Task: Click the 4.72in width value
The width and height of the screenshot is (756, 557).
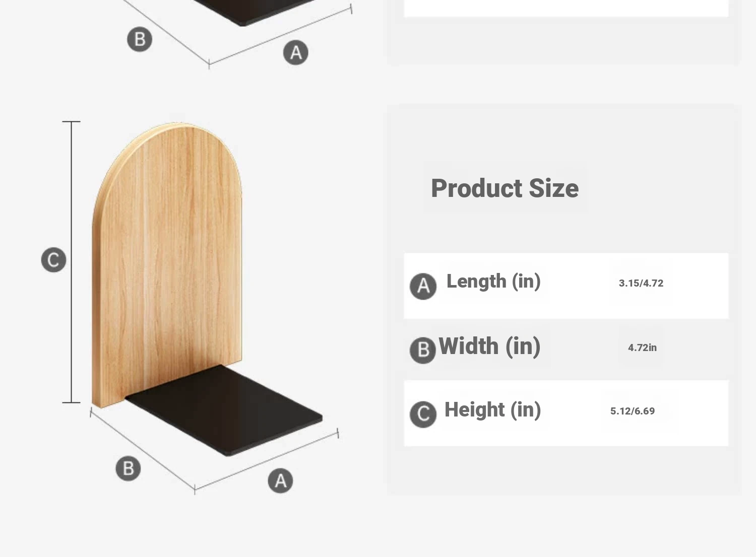Action: pos(642,347)
